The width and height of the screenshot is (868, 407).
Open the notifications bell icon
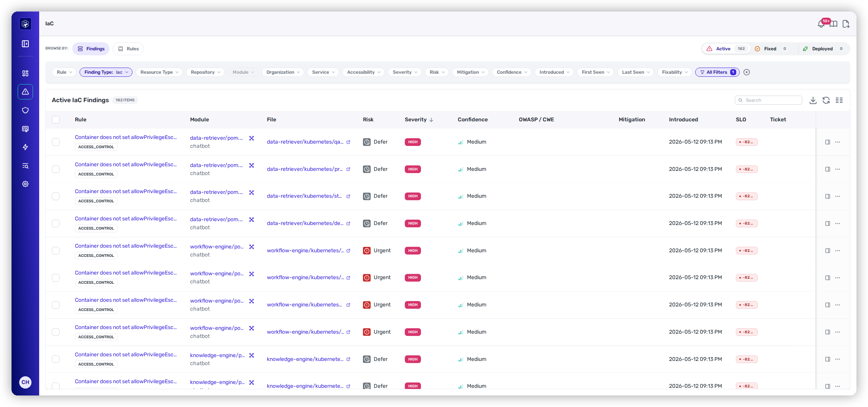(x=821, y=24)
